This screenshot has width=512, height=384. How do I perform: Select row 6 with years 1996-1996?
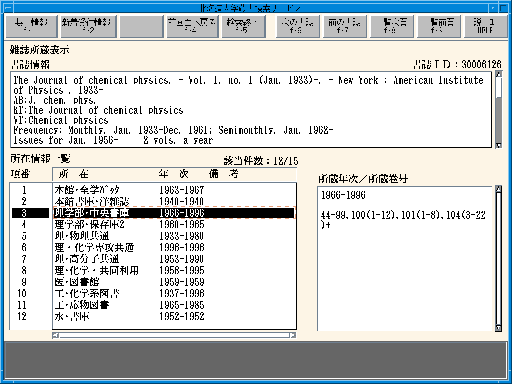[x=174, y=247]
